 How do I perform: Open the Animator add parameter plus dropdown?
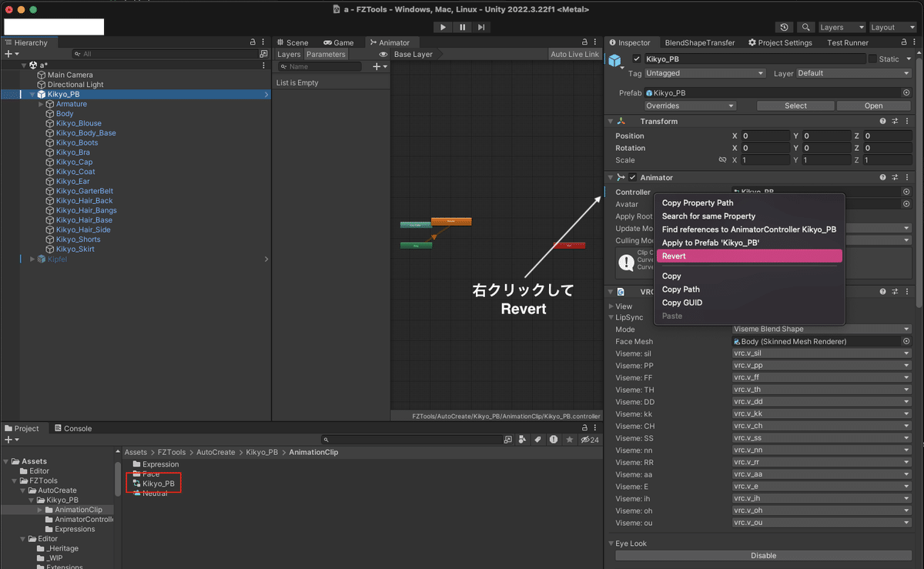pyautogui.click(x=380, y=67)
